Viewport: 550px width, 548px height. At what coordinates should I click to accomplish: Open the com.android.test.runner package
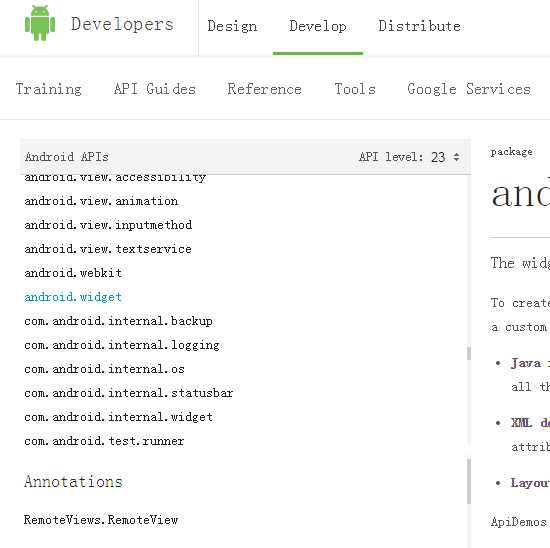(104, 441)
